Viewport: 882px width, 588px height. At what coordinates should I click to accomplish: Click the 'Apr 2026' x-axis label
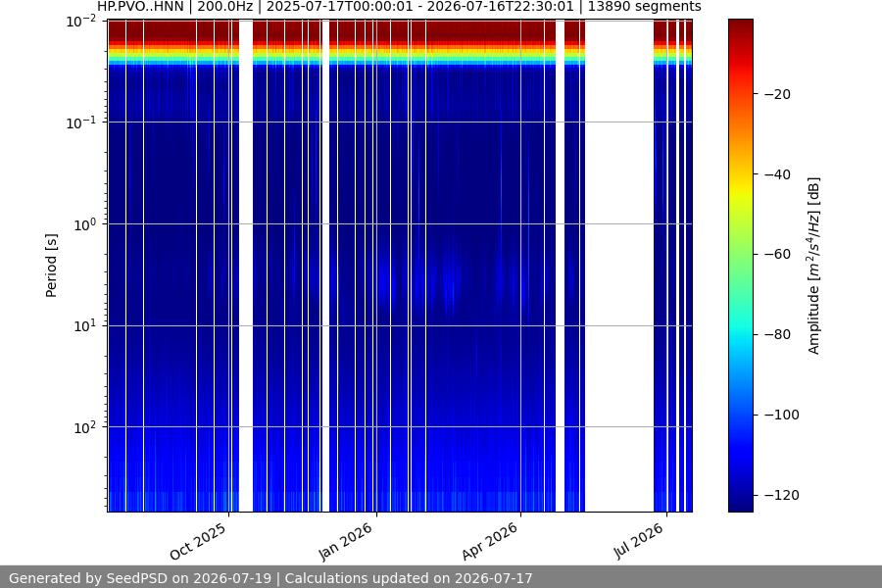[x=489, y=541]
